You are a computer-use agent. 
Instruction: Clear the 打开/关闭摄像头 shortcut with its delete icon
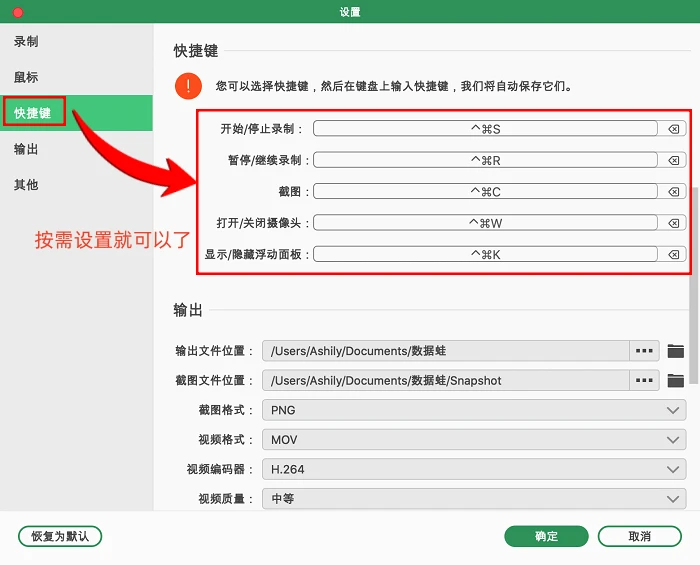[673, 223]
